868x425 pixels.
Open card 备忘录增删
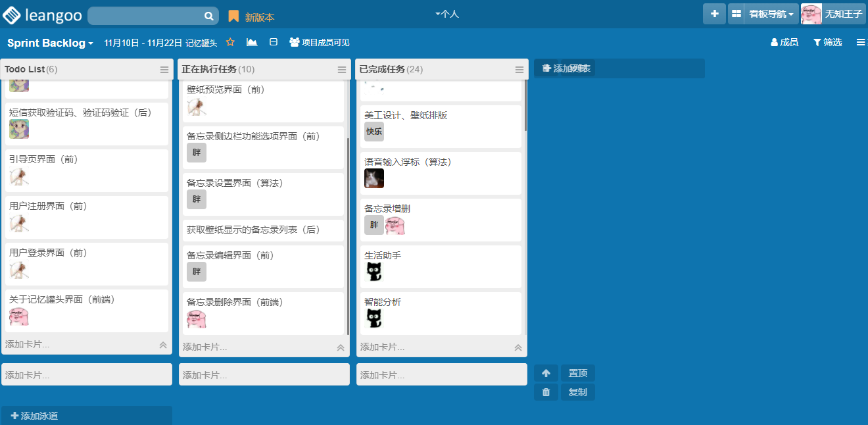coord(441,220)
